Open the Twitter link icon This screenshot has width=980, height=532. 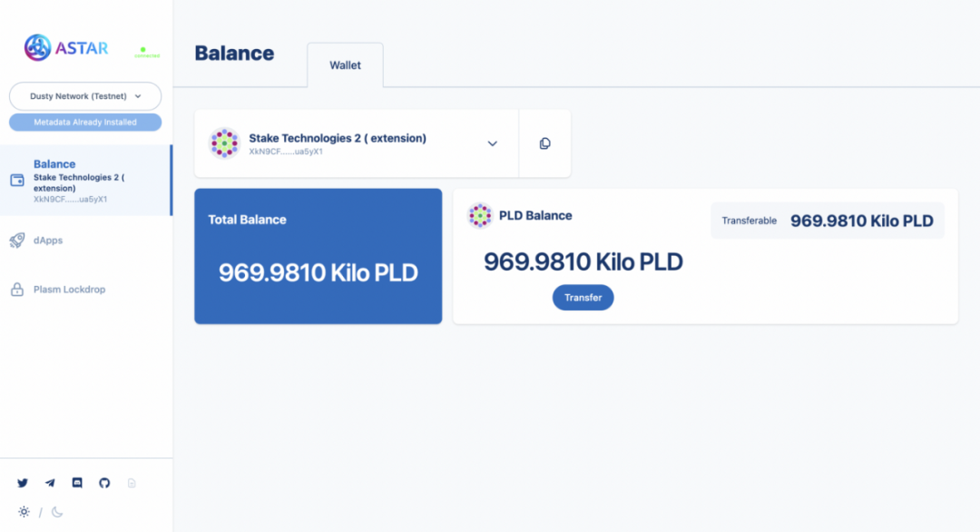pyautogui.click(x=23, y=483)
